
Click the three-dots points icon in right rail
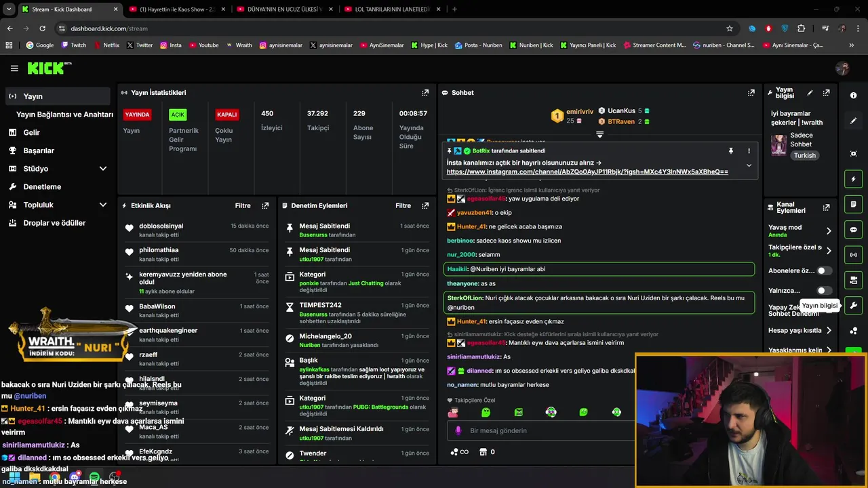pos(853,331)
